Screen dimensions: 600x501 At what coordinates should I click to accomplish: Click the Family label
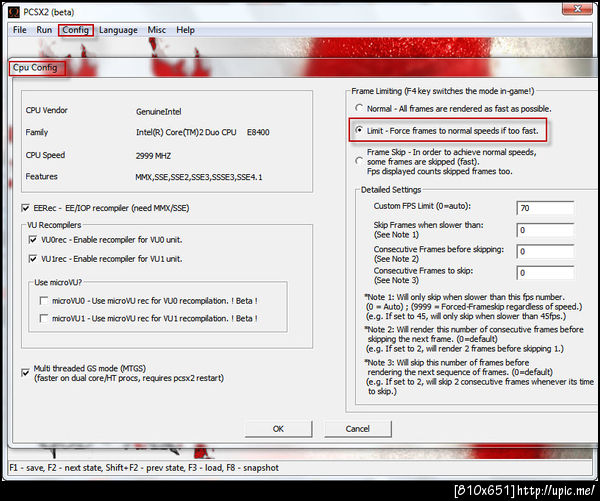click(x=37, y=132)
